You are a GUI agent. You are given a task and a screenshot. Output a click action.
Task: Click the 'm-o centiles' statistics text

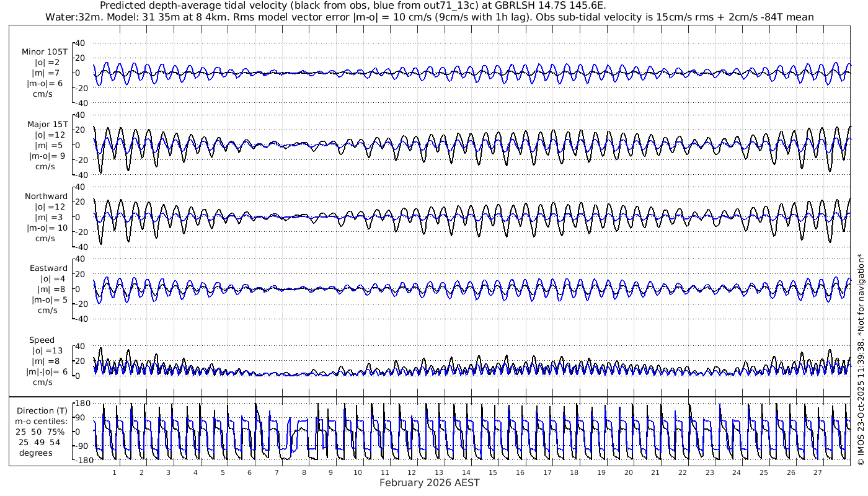(42, 422)
